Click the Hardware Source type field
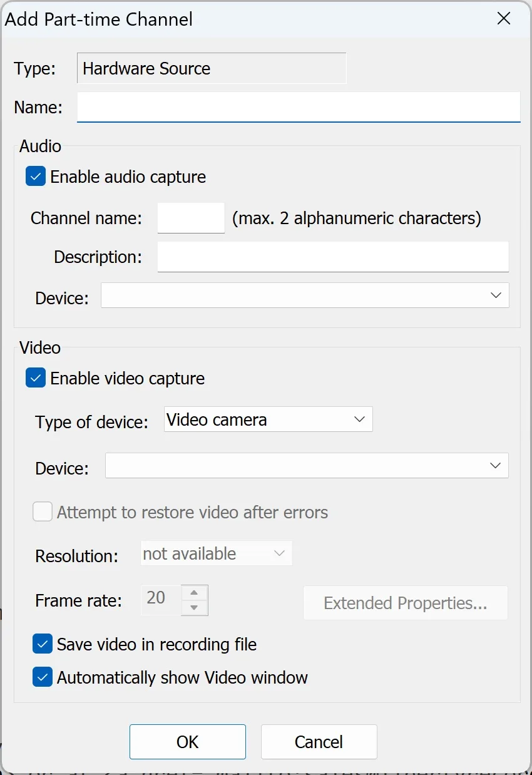532x775 pixels. pos(212,68)
